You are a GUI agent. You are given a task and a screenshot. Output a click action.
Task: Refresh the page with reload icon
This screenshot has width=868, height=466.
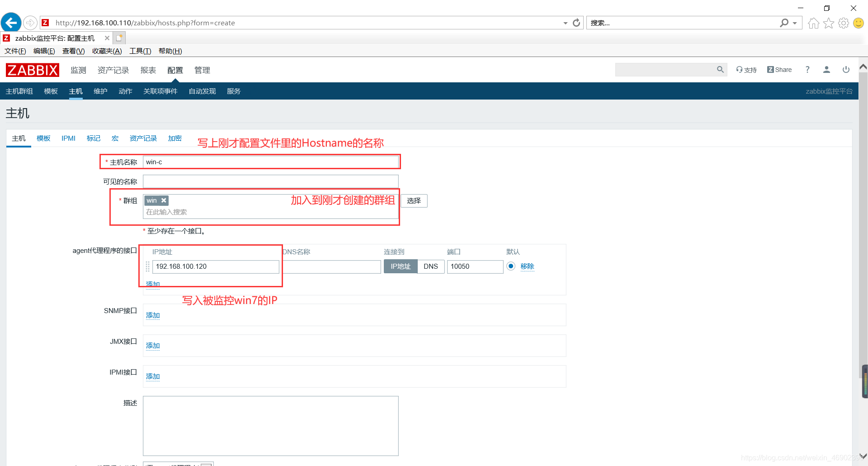(x=576, y=23)
